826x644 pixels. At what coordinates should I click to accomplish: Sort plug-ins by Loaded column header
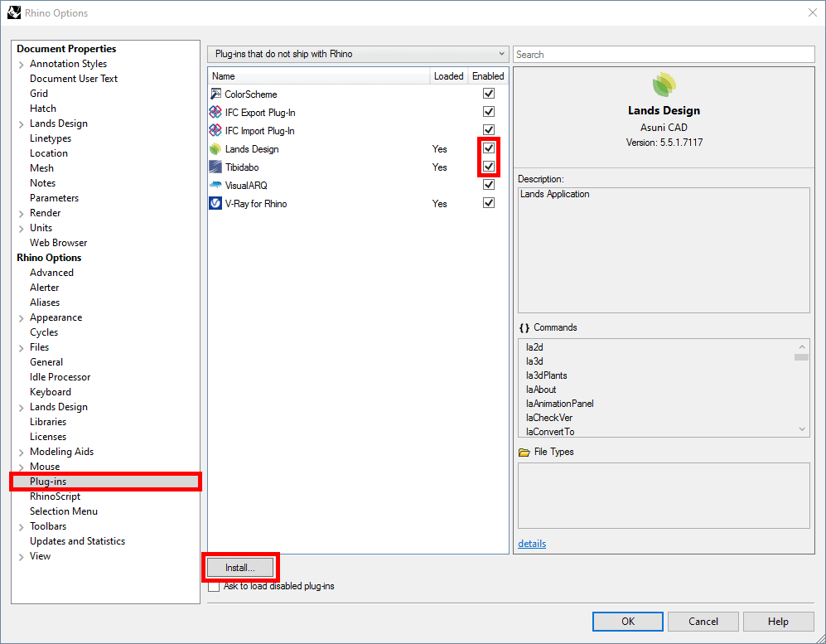click(x=449, y=76)
